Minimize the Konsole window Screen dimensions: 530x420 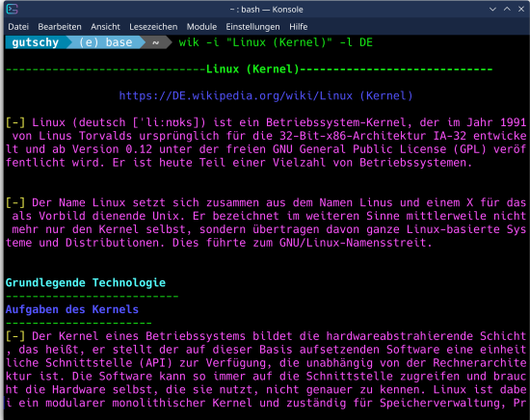[x=492, y=9]
